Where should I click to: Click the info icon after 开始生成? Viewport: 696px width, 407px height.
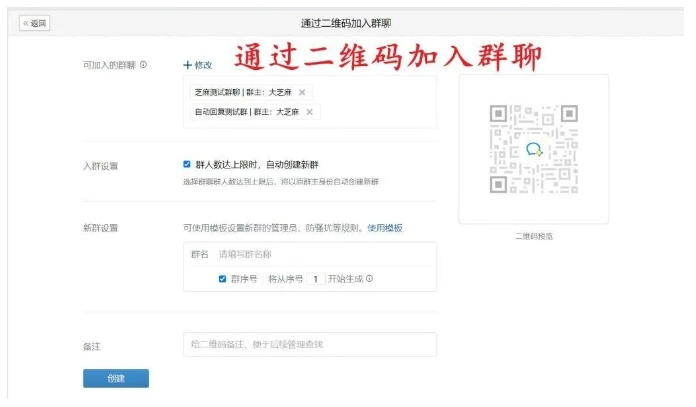point(369,279)
